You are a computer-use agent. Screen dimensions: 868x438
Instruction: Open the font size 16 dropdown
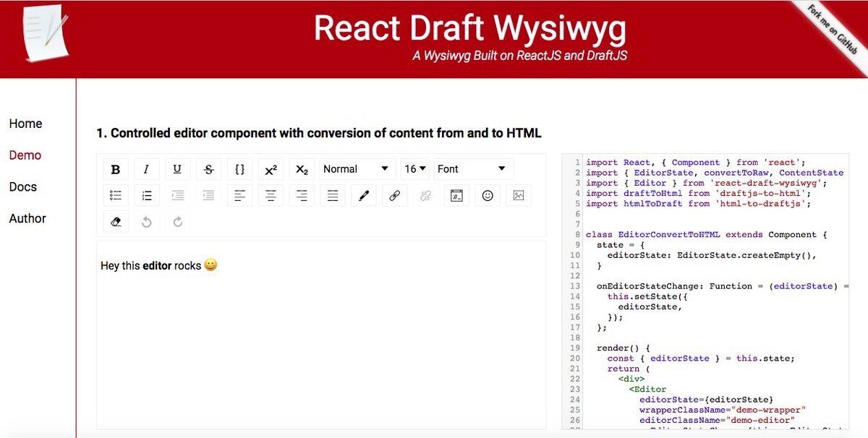(x=415, y=169)
